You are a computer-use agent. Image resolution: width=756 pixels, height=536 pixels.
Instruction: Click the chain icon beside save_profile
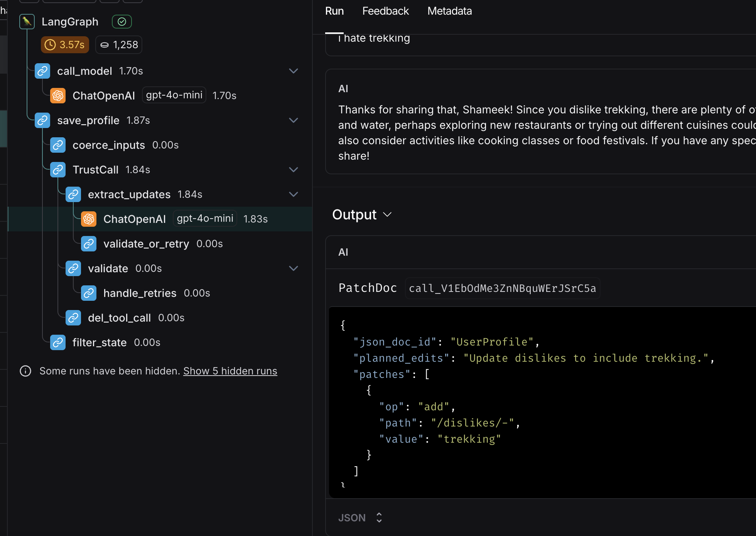click(42, 120)
